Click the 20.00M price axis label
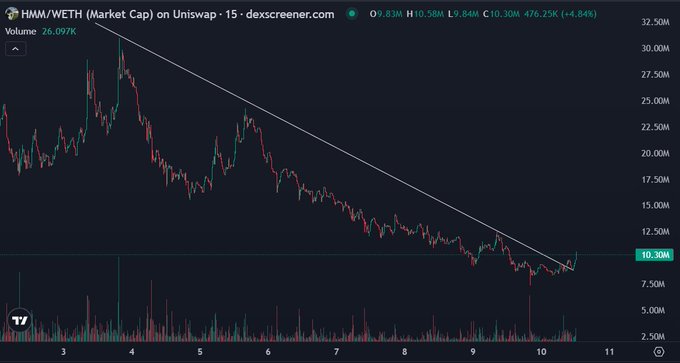 coord(655,153)
